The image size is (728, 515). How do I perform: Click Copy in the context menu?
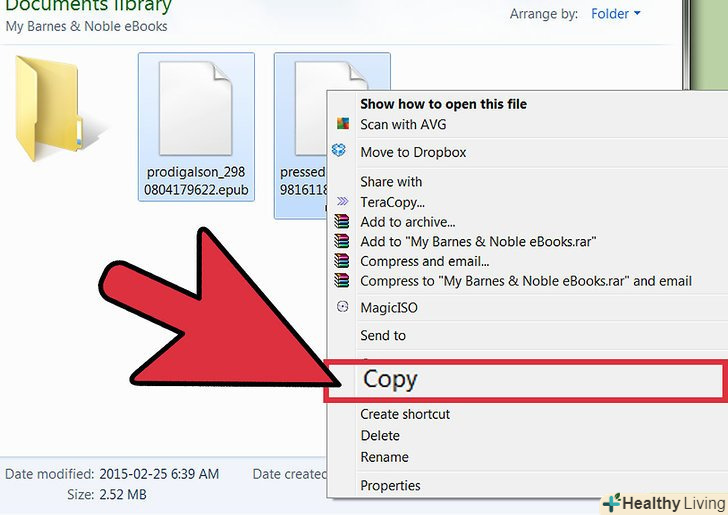[x=525, y=380]
